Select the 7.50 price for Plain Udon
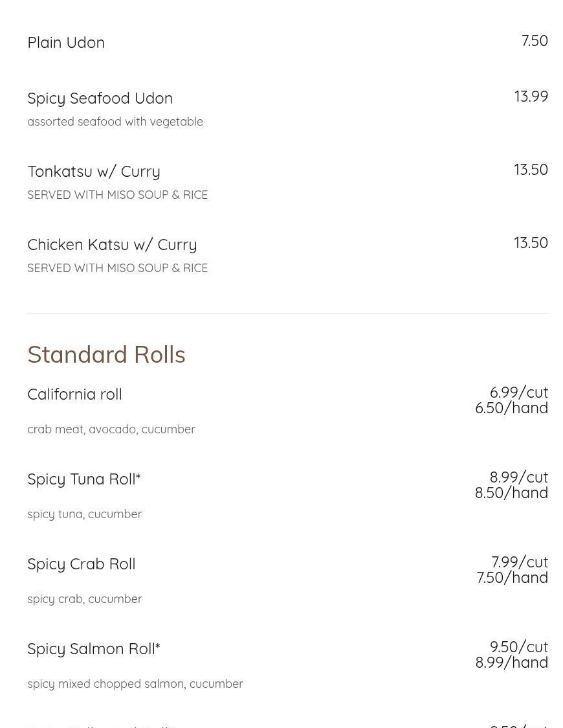The image size is (563, 728). (x=535, y=41)
